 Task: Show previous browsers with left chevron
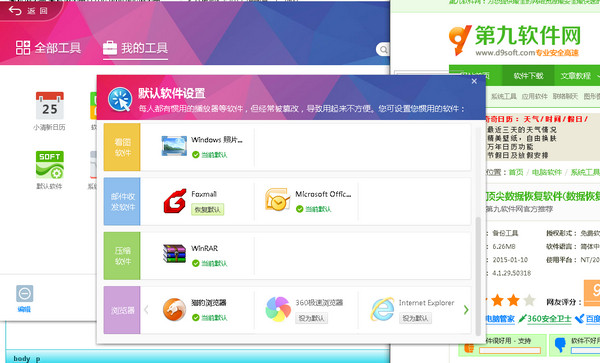point(146,309)
